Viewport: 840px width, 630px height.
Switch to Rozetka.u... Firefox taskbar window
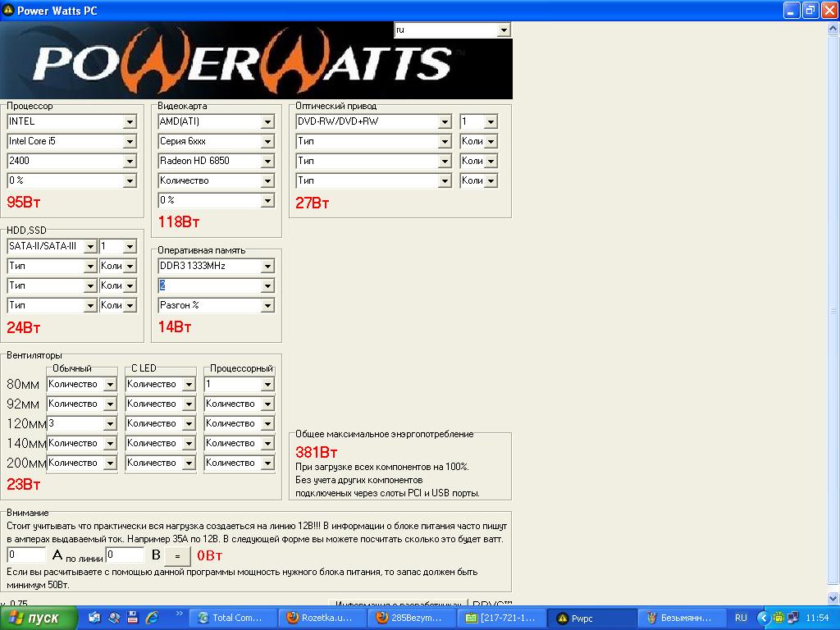pos(323,619)
